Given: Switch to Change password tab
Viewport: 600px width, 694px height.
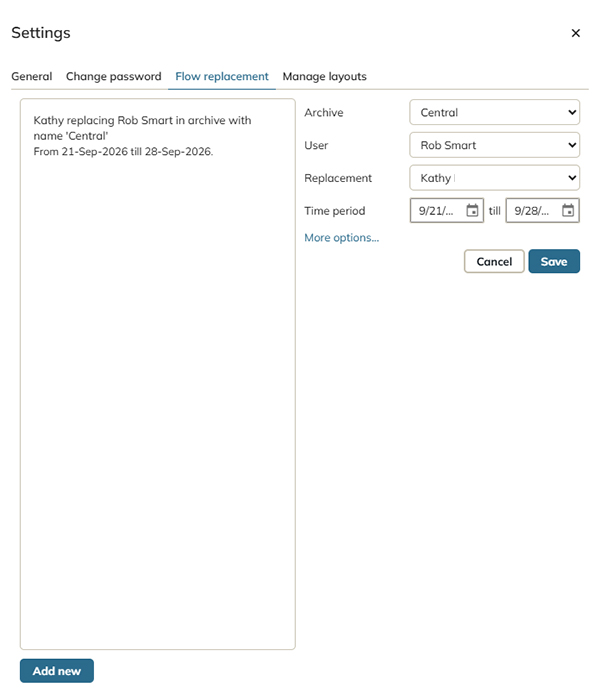Looking at the screenshot, I should [x=113, y=77].
